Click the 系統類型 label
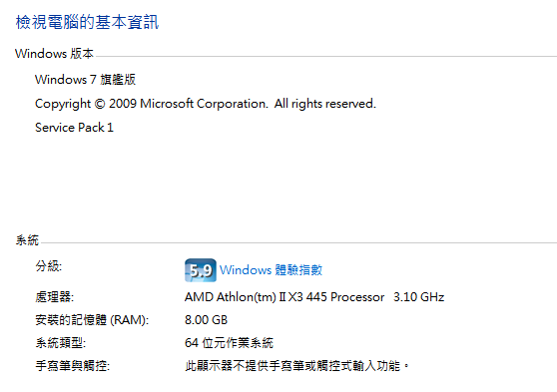Screen dimensions: 557x392 pyautogui.click(x=60, y=343)
